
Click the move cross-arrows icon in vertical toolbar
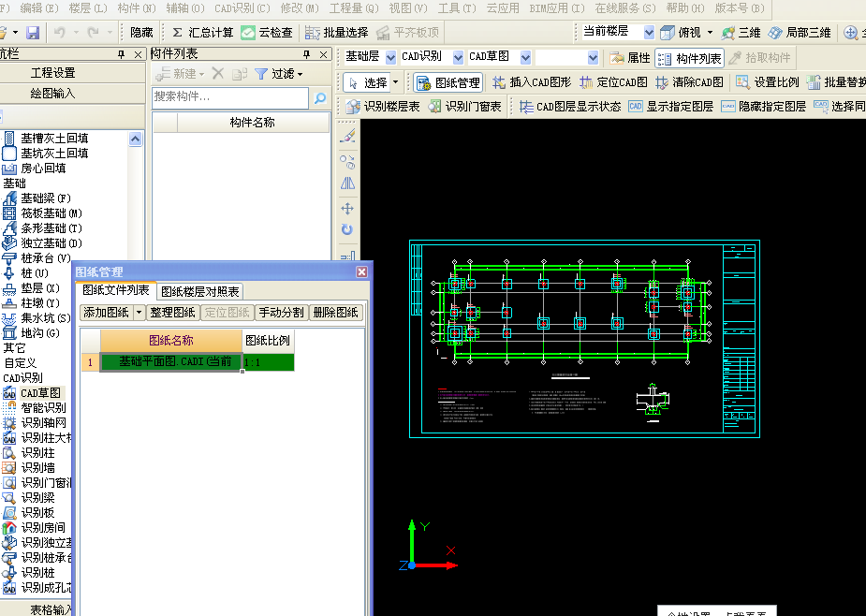(347, 209)
